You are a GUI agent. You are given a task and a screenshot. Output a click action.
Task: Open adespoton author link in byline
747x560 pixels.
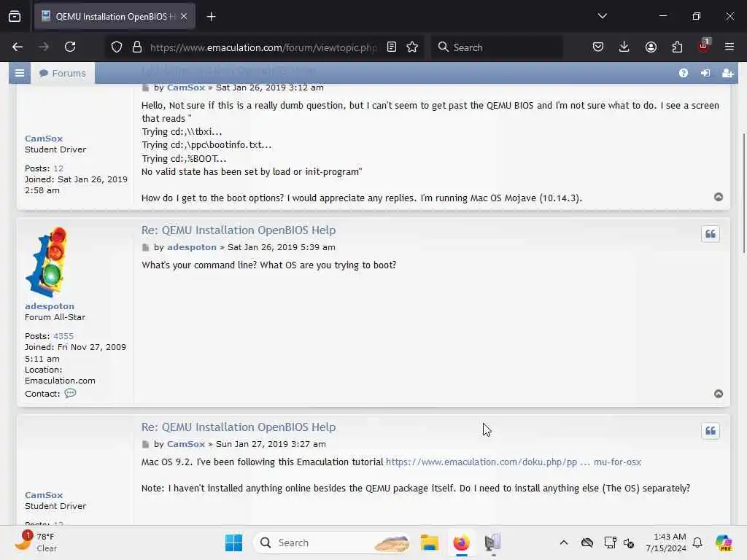[x=192, y=247]
